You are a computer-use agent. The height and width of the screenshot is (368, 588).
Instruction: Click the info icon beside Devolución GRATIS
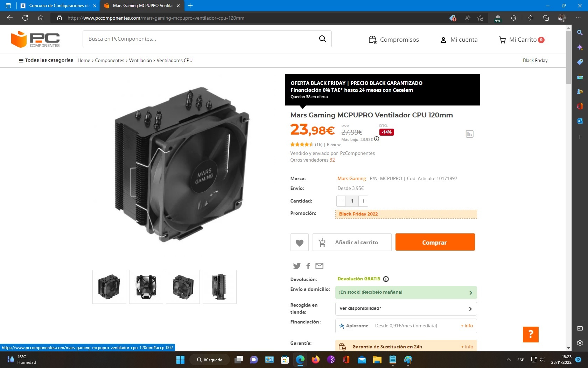point(386,279)
